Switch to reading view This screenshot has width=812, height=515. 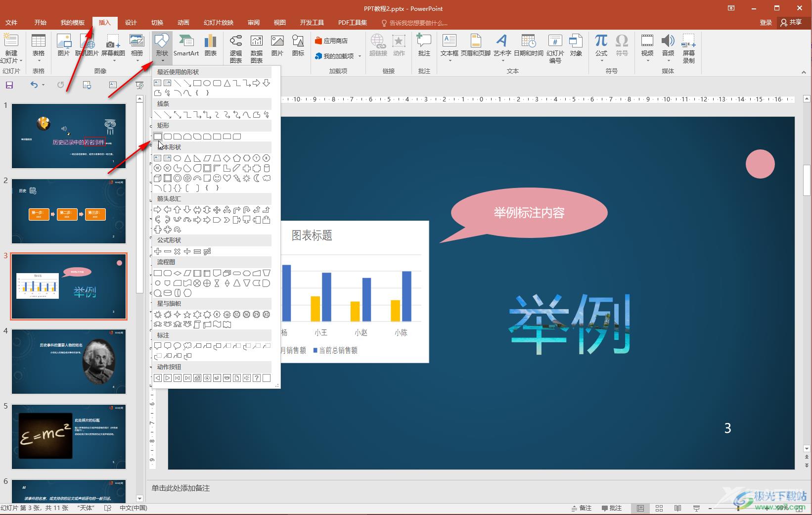[x=678, y=508]
